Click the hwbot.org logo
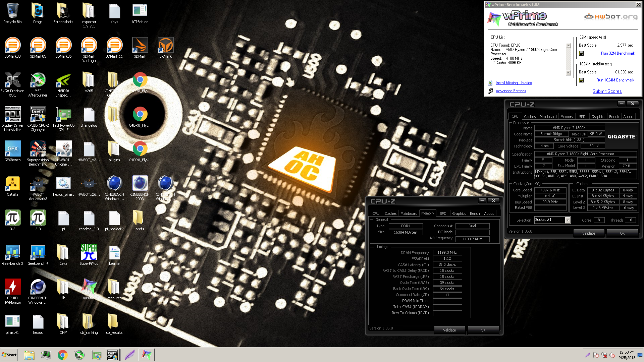This screenshot has width=644, height=362. tap(610, 16)
